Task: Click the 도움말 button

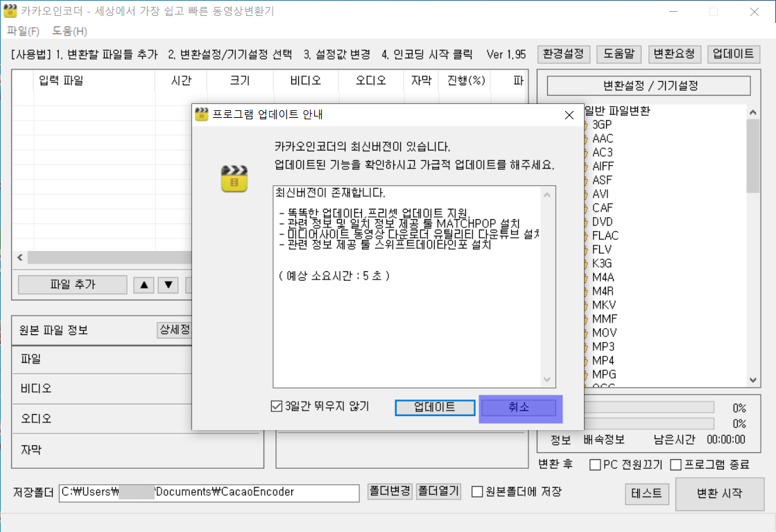Action: coord(619,54)
